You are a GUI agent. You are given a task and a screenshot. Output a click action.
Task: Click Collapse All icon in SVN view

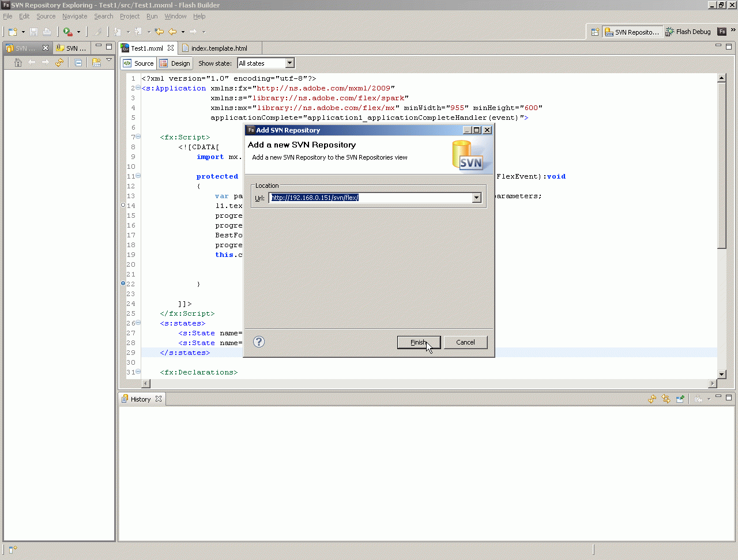pos(78,63)
